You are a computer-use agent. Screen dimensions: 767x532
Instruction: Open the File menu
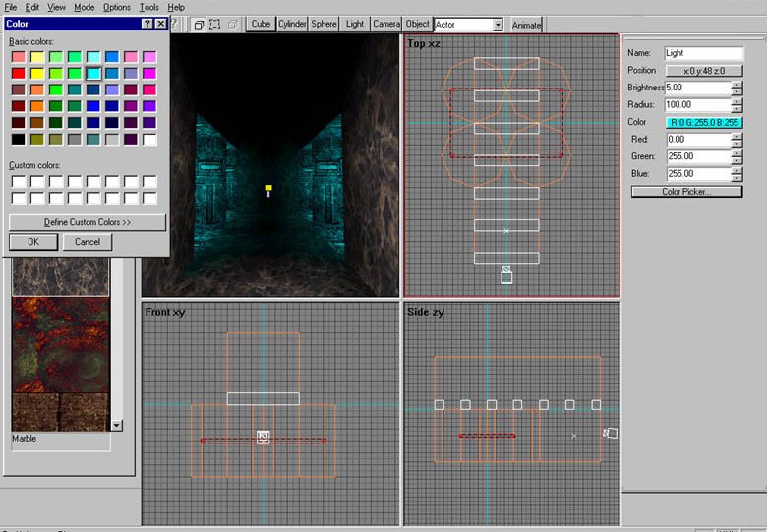10,7
